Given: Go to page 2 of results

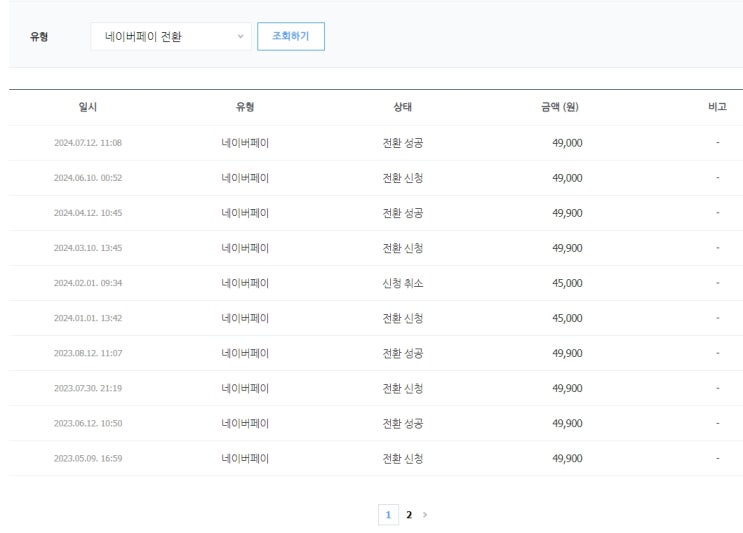Looking at the screenshot, I should click(408, 514).
